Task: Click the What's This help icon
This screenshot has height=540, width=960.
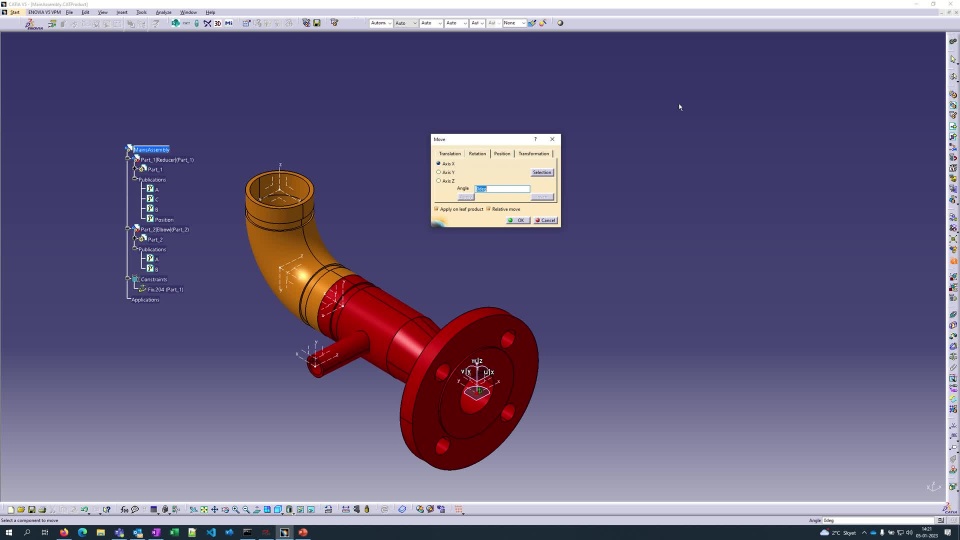Action: [107, 509]
